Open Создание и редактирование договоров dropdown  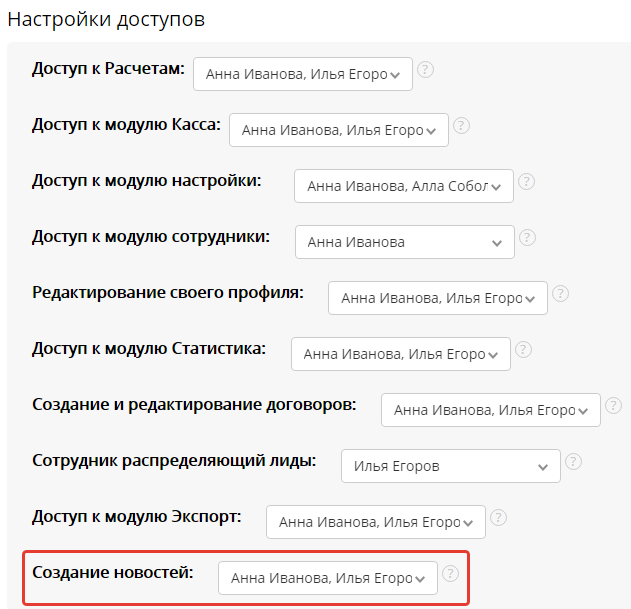[491, 410]
